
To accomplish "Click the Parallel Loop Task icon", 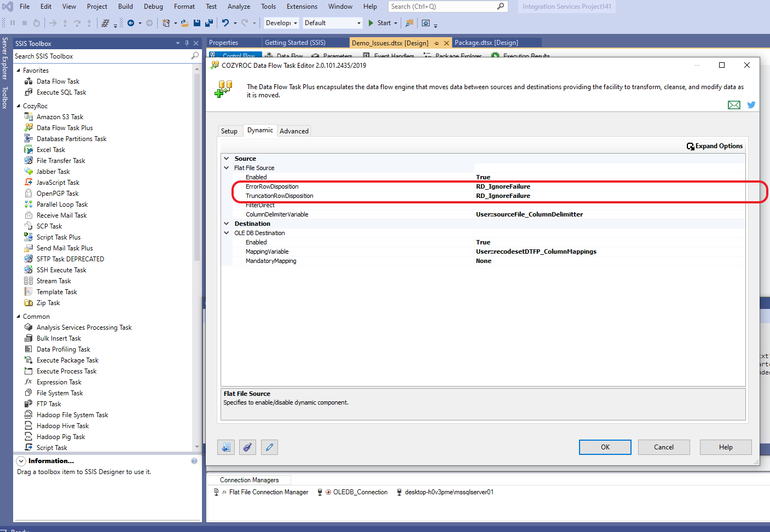I will tap(28, 204).
